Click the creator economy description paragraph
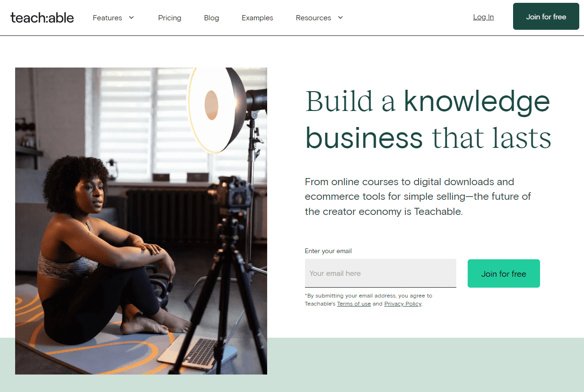 418,196
